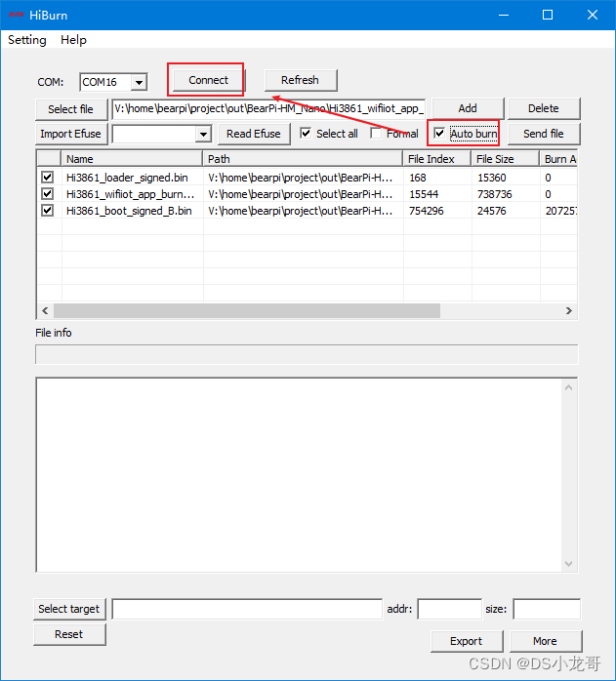Click the log area scroll down arrow
Image resolution: width=616 pixels, height=681 pixels.
(568, 564)
